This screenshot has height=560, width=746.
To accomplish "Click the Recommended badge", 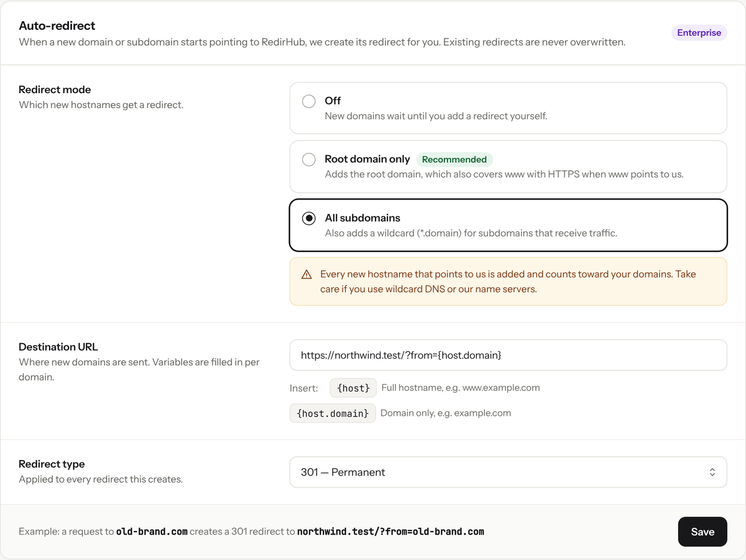I will coord(454,160).
